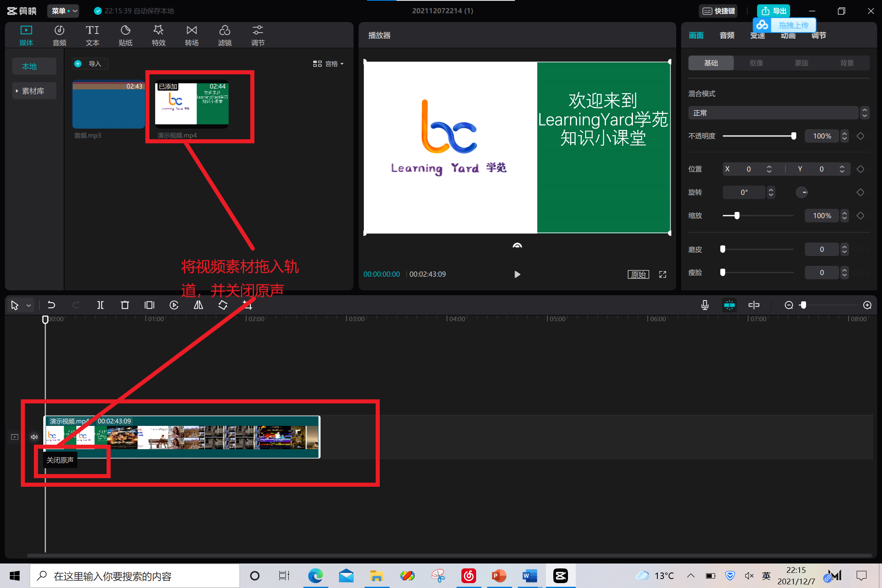Click the undo arrow icon
The width and height of the screenshot is (882, 588).
(x=51, y=305)
